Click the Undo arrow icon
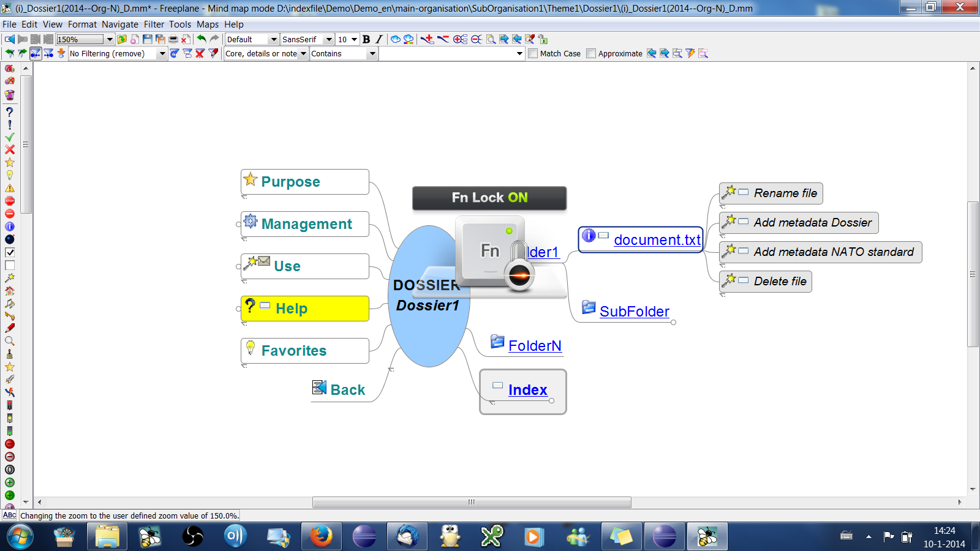980x551 pixels. (202, 39)
